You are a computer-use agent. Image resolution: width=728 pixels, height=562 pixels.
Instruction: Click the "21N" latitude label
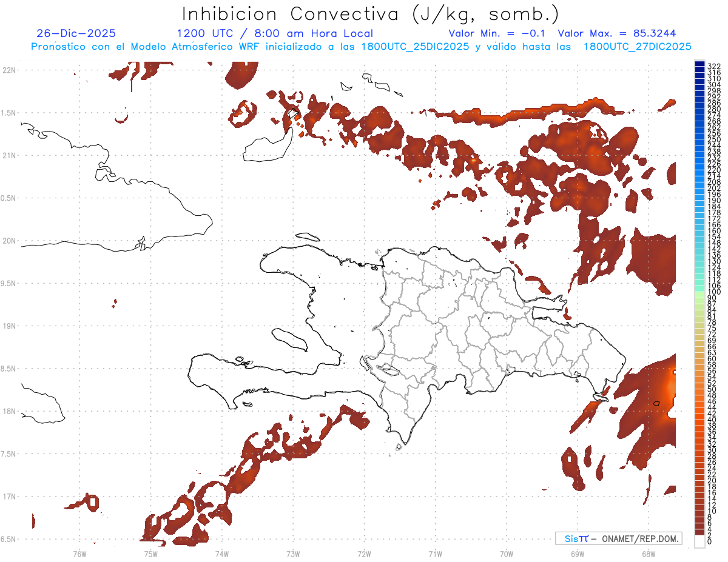tap(9, 155)
